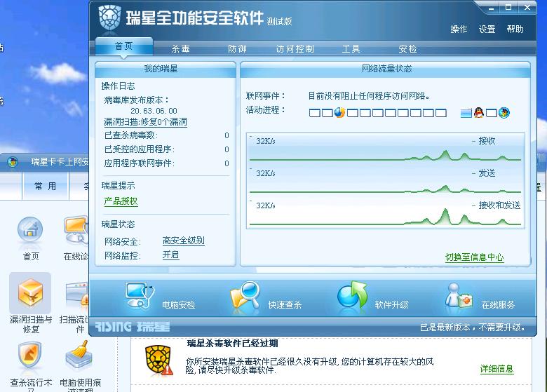Switch to the 杀毒 tab

tap(181, 49)
